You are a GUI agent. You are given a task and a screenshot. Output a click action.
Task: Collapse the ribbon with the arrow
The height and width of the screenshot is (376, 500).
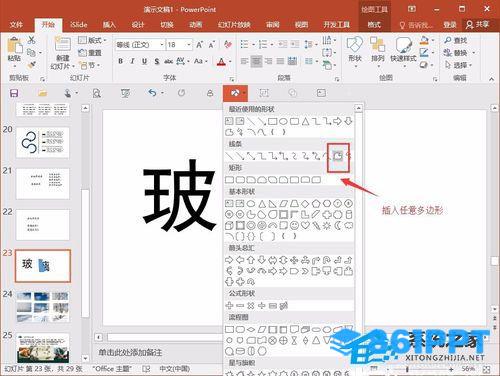491,79
